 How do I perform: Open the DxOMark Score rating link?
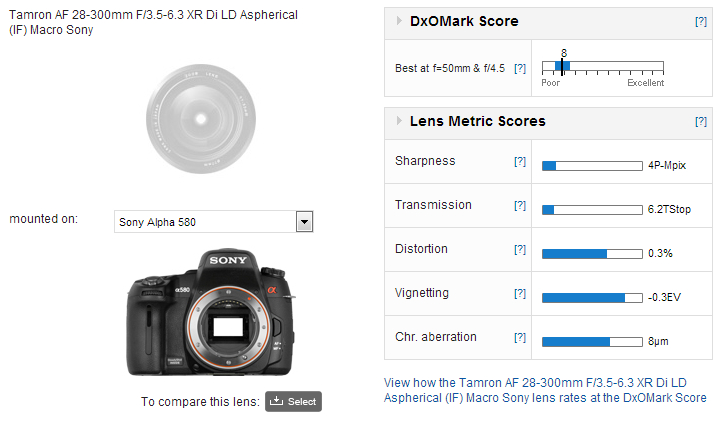click(x=545, y=390)
